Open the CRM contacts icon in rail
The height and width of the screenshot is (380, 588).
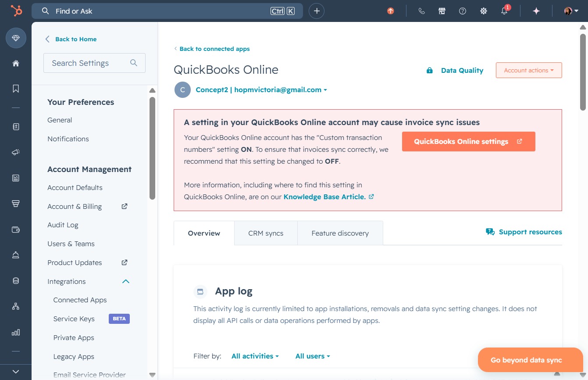16,127
